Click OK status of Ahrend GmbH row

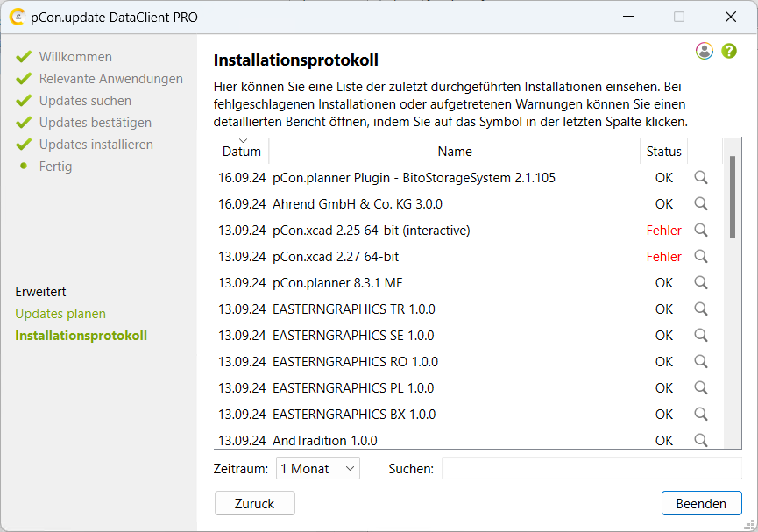663,204
